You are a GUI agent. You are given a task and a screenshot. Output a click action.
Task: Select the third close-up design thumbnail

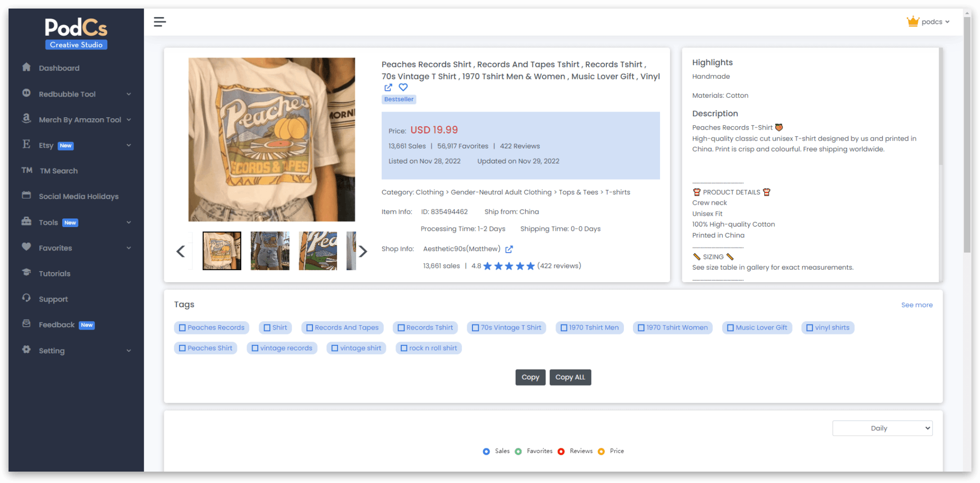click(318, 251)
